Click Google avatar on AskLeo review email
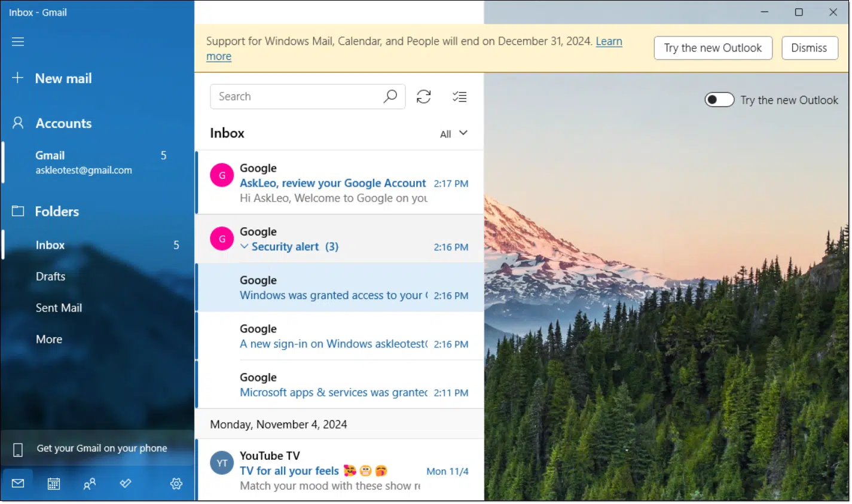 (x=222, y=175)
